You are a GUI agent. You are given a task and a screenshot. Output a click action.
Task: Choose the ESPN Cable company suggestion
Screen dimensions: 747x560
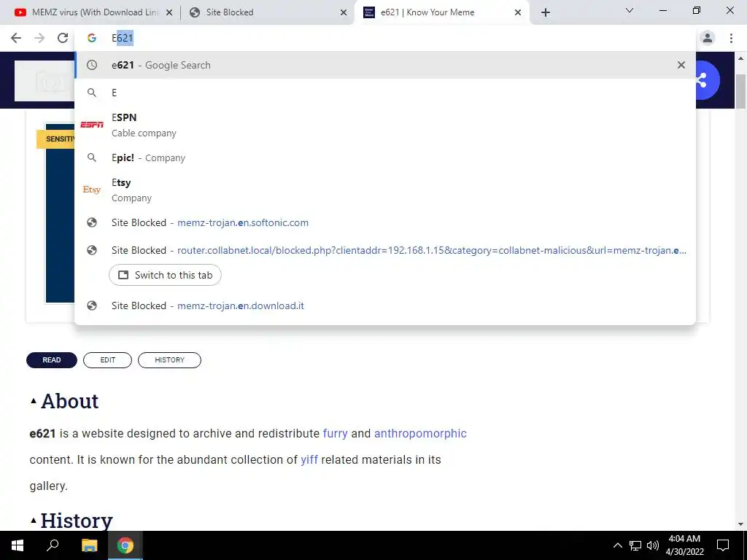coord(385,125)
